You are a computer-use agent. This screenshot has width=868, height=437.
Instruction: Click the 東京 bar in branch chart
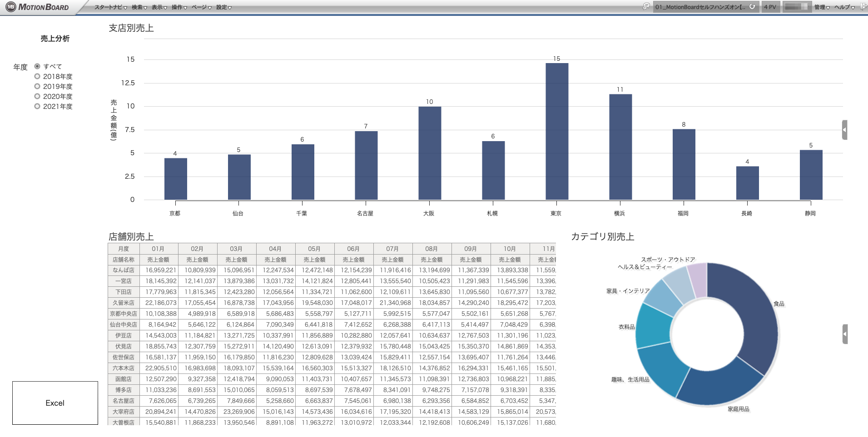coord(557,132)
